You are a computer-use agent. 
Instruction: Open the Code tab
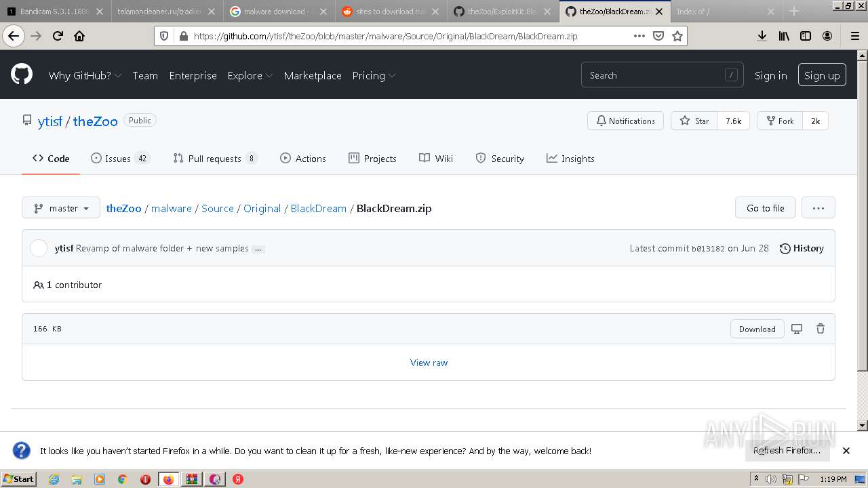click(x=51, y=159)
